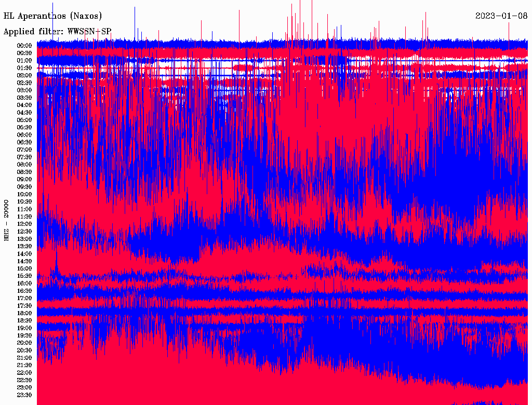Select the 03:30 time label
The image size is (532, 405).
24,98
